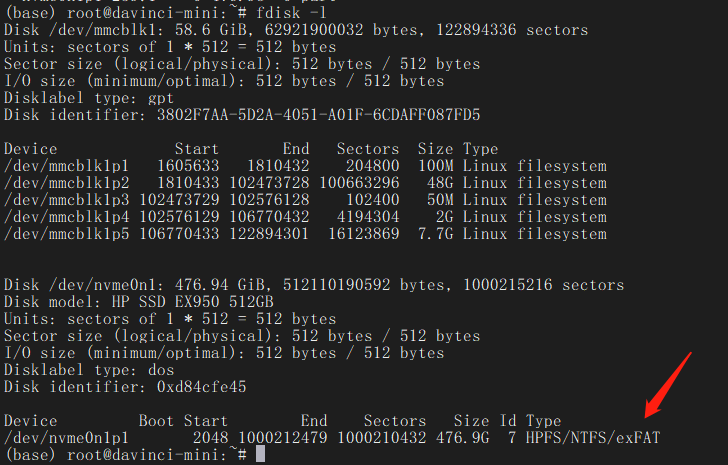Click the "Disk /dev/nvme0n1: 476.94 GiB" line
Screen dimensions: 728x465
313,285
